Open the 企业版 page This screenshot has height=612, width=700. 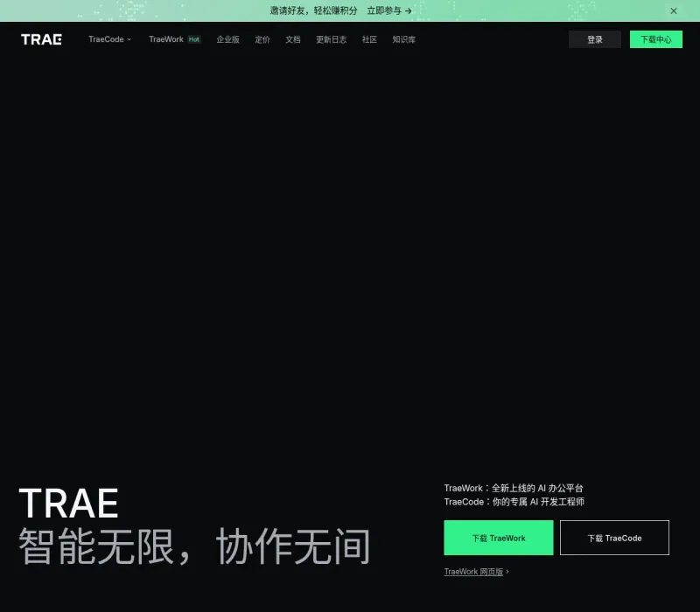point(228,39)
